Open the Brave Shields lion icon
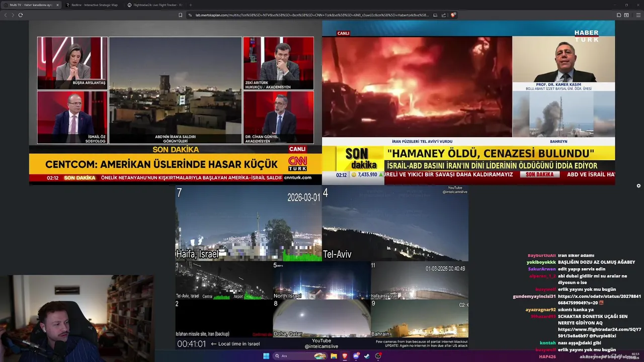644x362 pixels. tap(453, 15)
